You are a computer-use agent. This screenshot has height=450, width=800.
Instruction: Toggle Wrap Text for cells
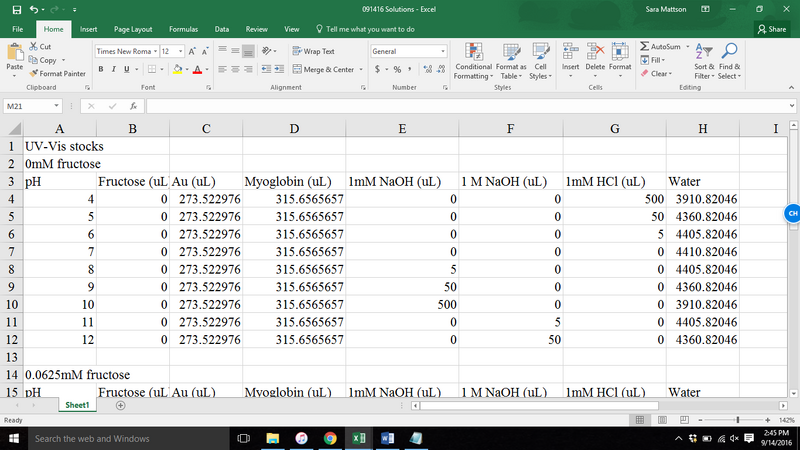coord(313,51)
